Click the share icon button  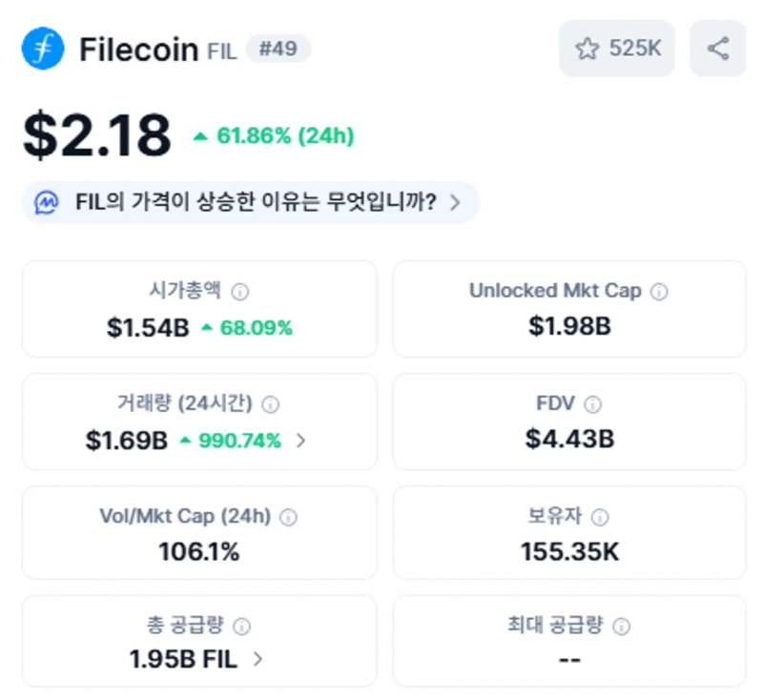coord(718,49)
